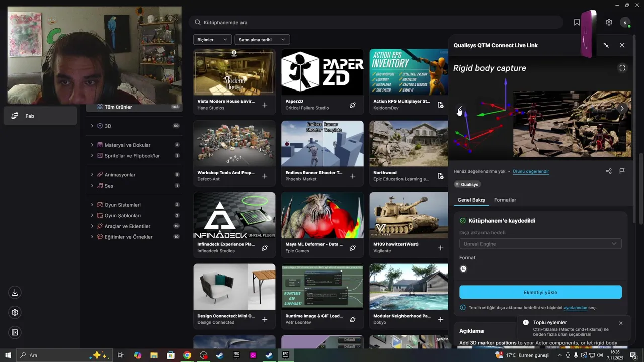Expand the Animasyonlar category

(x=92, y=175)
